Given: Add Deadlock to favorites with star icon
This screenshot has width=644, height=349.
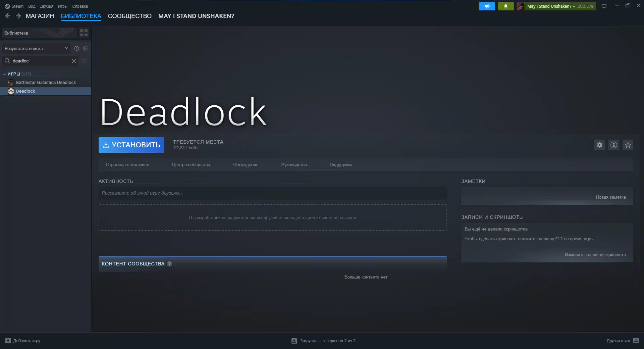Looking at the screenshot, I should pos(628,145).
